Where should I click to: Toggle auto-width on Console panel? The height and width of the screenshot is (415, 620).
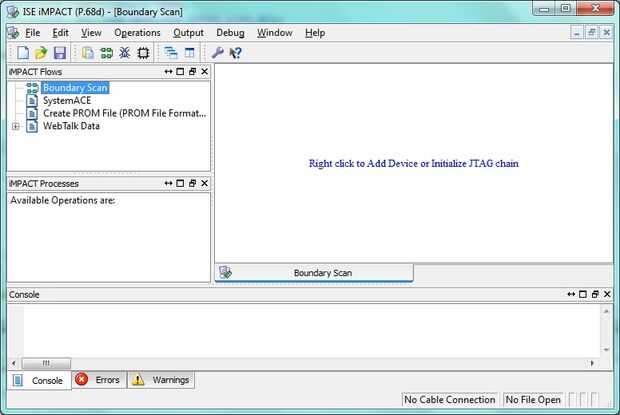point(571,294)
